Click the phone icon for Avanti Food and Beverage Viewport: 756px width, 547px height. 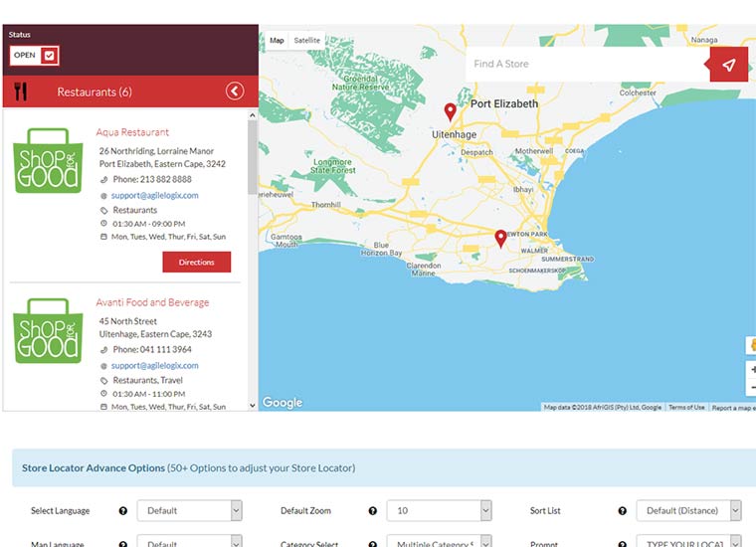tap(103, 350)
